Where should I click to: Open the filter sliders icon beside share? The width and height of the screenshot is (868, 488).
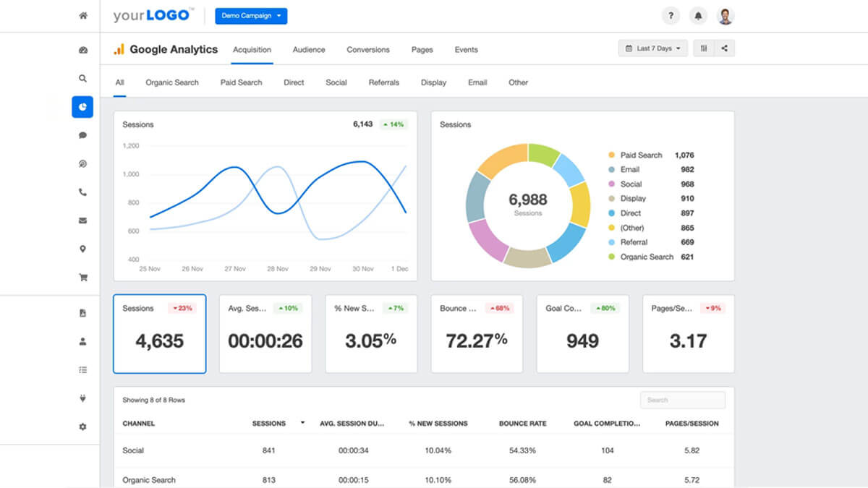coord(703,48)
